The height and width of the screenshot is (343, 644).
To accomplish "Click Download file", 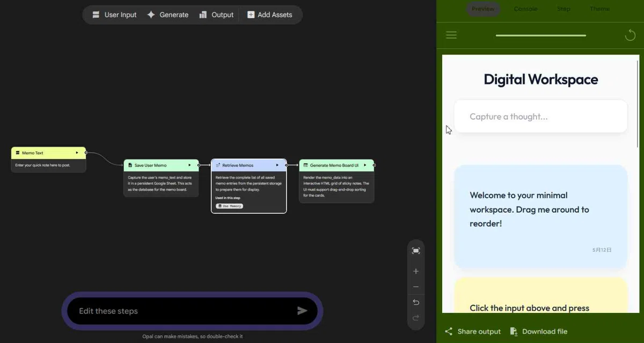I will (538, 331).
